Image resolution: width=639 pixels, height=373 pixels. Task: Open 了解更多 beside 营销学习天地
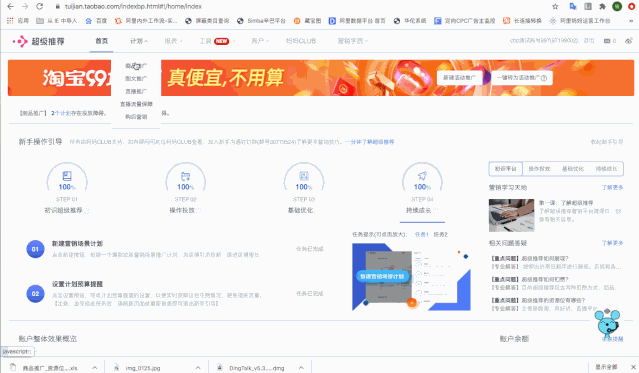coord(613,188)
